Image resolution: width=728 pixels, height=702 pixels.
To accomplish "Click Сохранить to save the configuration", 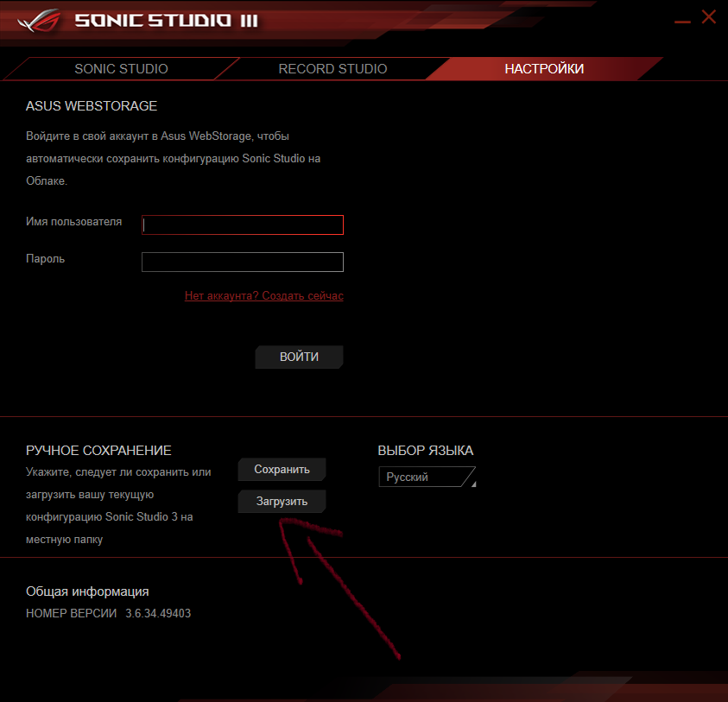I will click(x=282, y=470).
